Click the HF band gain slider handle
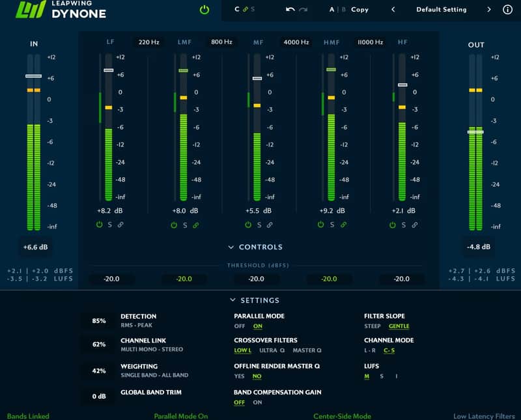 click(402, 85)
